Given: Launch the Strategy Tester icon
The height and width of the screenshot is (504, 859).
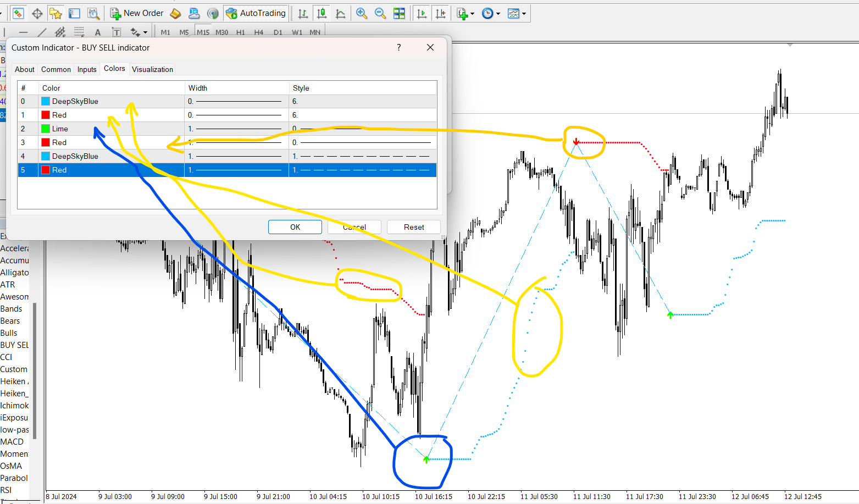Looking at the screenshot, I should click(x=93, y=13).
